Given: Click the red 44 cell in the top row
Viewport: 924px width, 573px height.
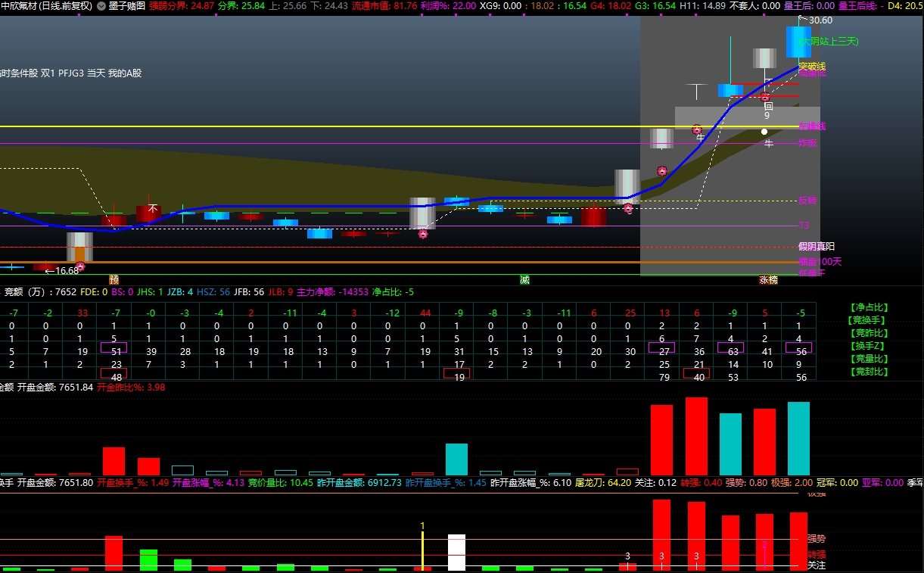Looking at the screenshot, I should pyautogui.click(x=425, y=313).
